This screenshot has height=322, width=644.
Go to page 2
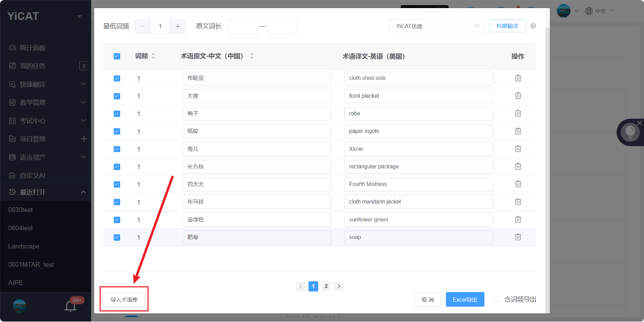[326, 286]
